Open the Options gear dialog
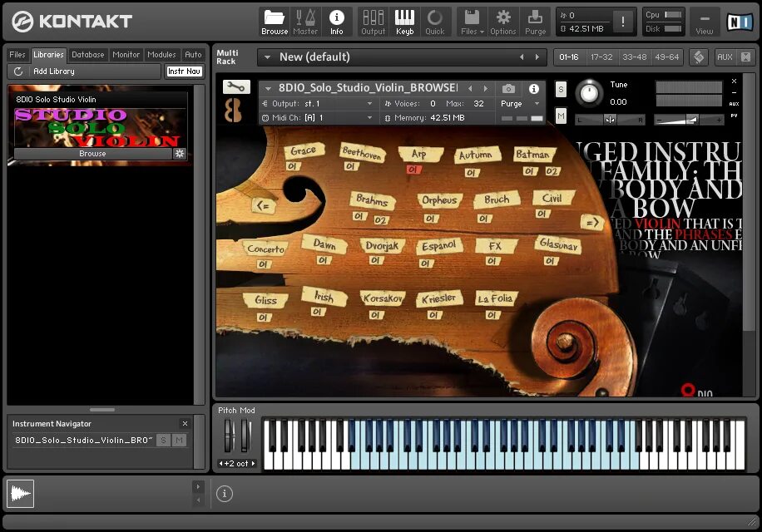This screenshot has width=762, height=532. click(x=502, y=22)
